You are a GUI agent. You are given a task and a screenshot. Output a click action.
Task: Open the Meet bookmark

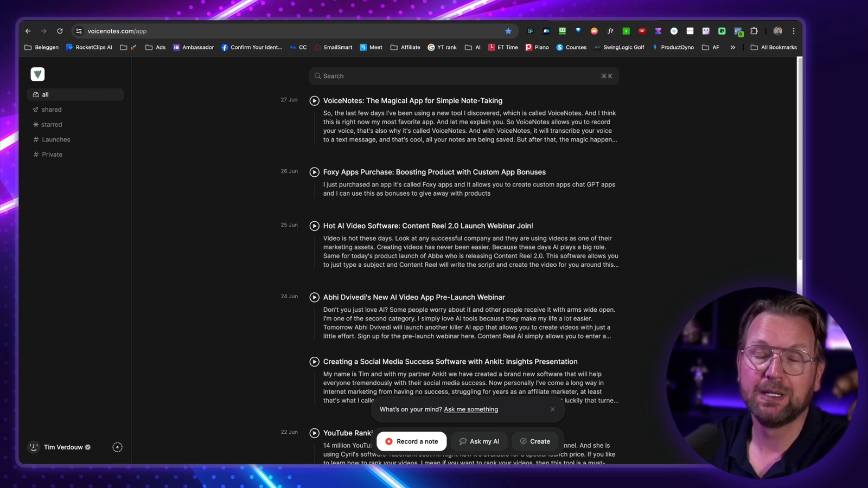[371, 47]
